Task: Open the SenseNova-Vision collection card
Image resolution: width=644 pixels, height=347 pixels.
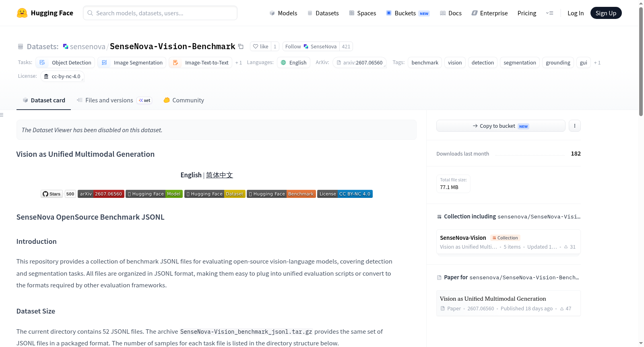Action: pyautogui.click(x=508, y=242)
